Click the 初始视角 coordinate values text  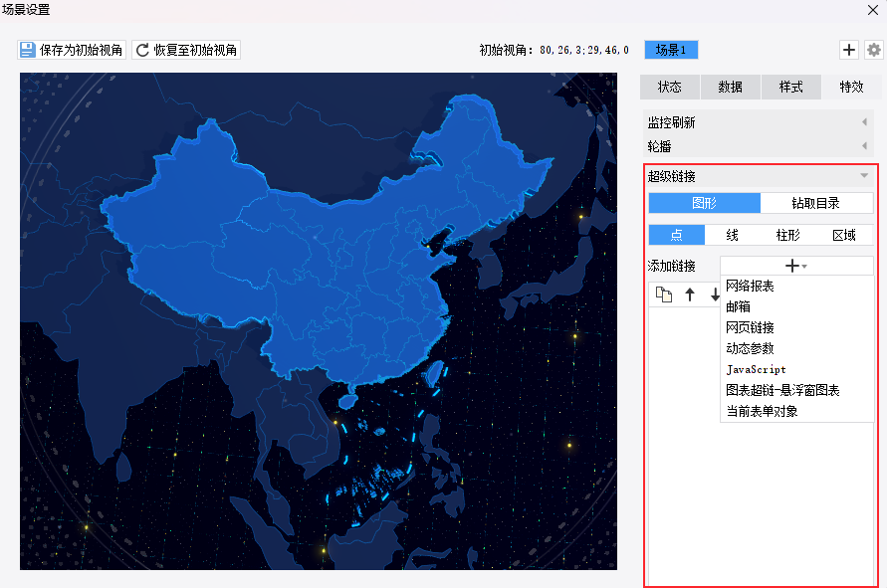pos(583,50)
